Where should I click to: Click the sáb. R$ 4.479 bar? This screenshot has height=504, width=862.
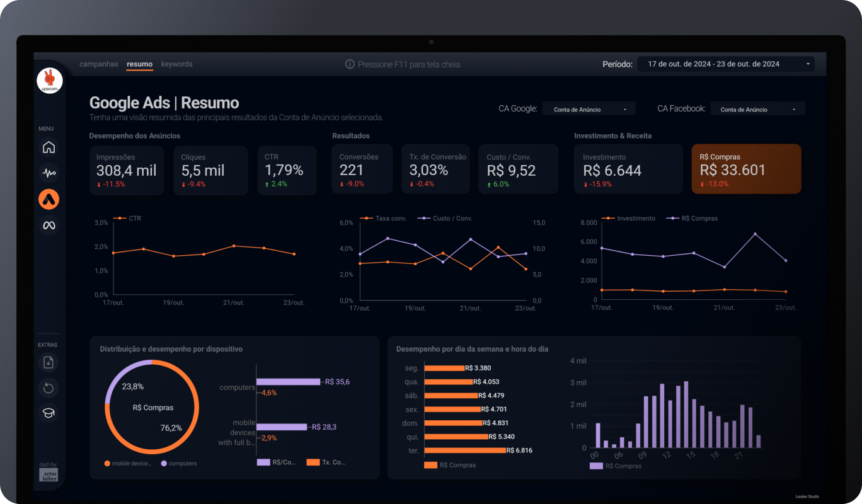point(451,396)
